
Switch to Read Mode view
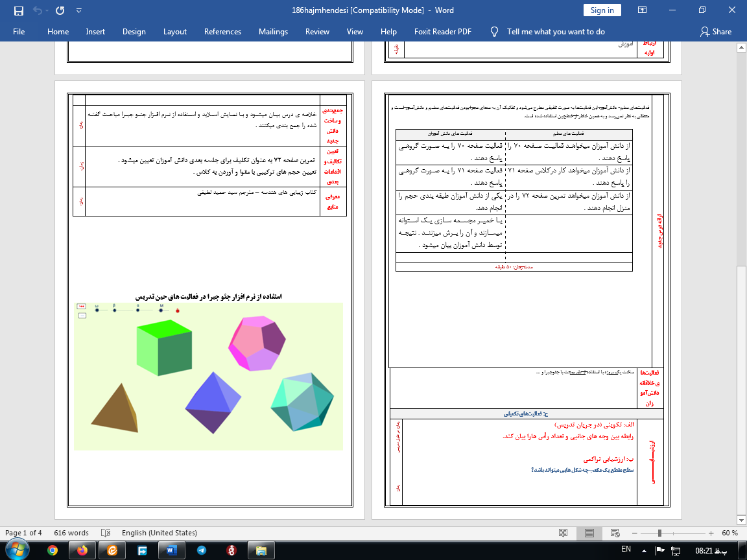(x=563, y=533)
